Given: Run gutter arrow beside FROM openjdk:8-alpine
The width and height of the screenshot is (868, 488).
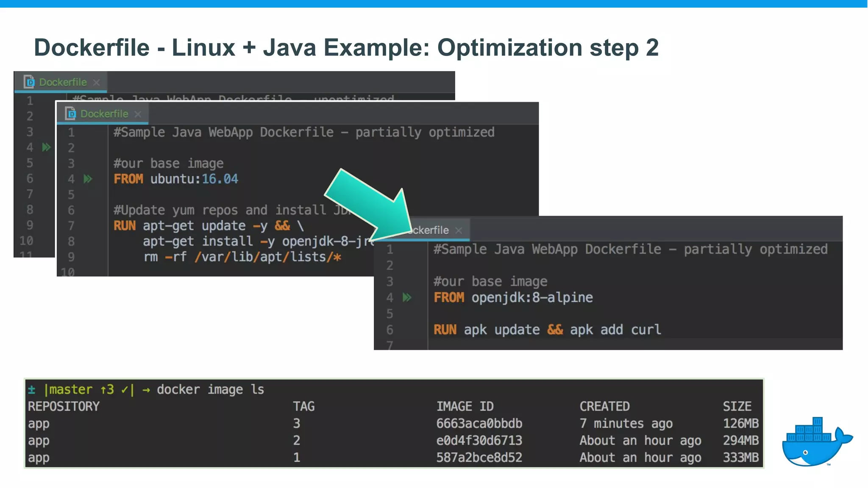Looking at the screenshot, I should pos(407,297).
